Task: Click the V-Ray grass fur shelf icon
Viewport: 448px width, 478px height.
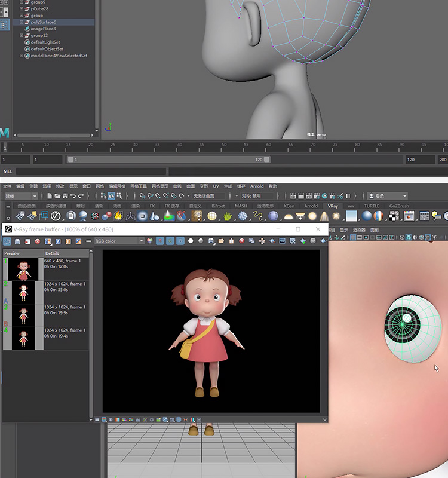Action: pos(228,216)
